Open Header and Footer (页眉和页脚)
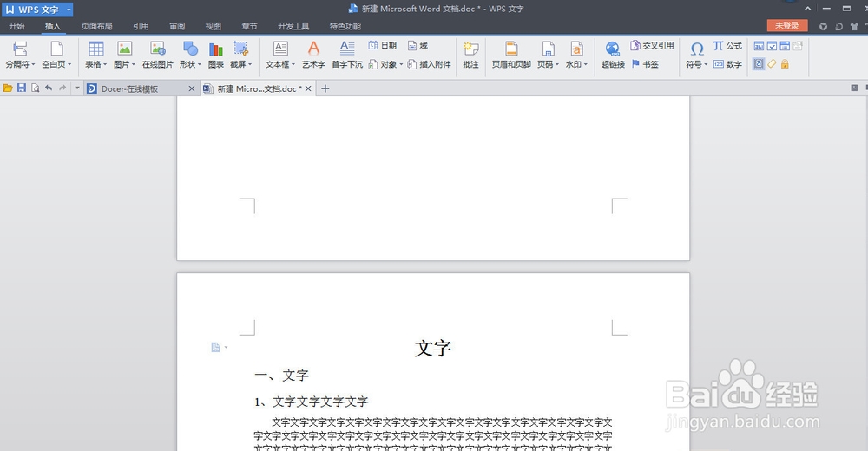Image resolution: width=868 pixels, height=451 pixels. tap(511, 55)
